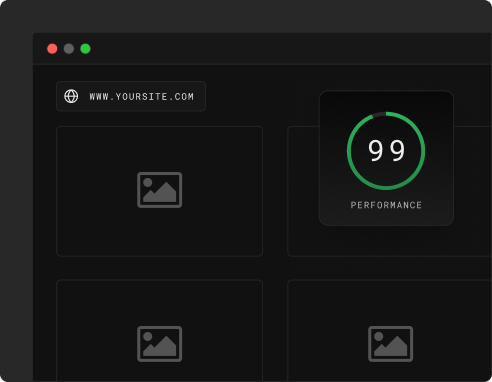Image resolution: width=492 pixels, height=382 pixels.
Task: Click the unfilled gray gap atop the score ring
Action: coord(379,114)
